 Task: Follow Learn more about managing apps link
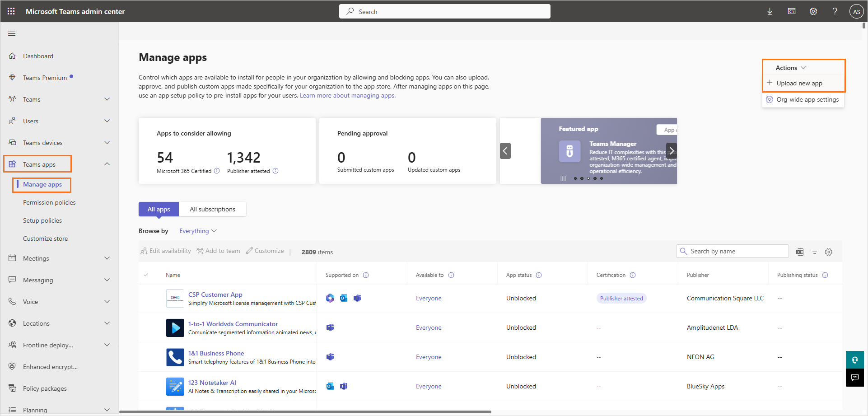[348, 95]
